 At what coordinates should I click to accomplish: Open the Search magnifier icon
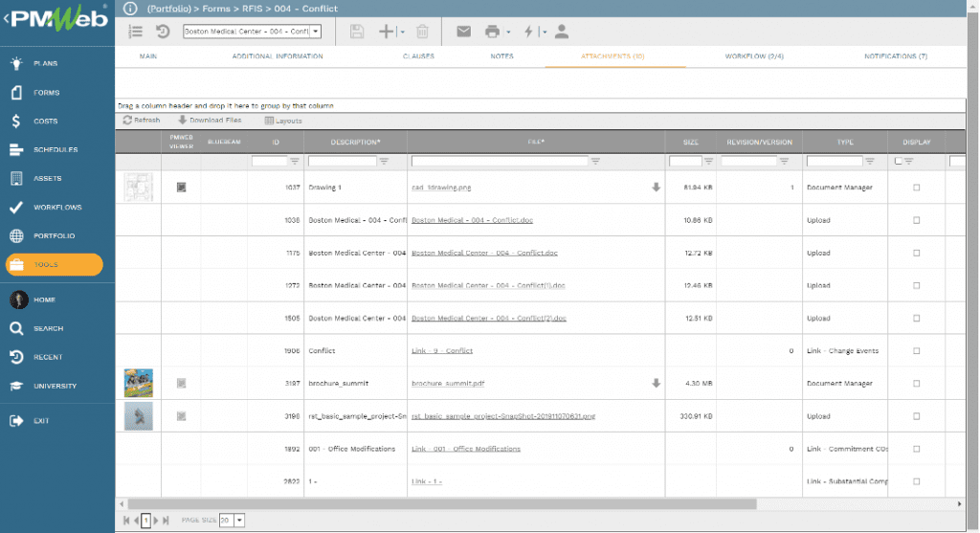[16, 328]
